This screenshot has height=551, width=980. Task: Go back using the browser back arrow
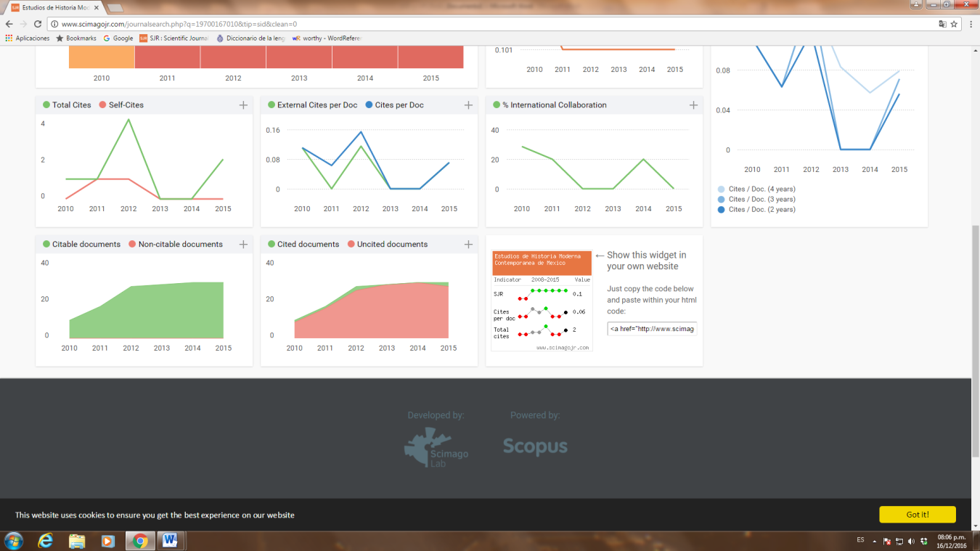[9, 24]
